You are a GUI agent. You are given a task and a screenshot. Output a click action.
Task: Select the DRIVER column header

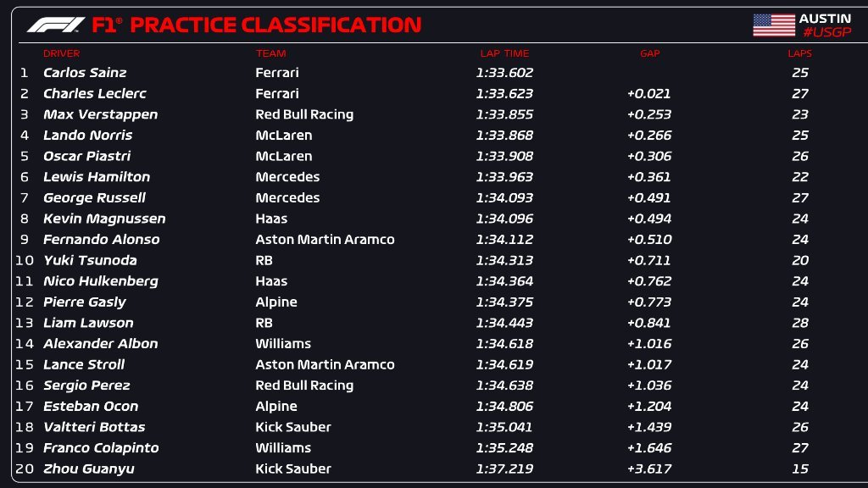tap(61, 53)
